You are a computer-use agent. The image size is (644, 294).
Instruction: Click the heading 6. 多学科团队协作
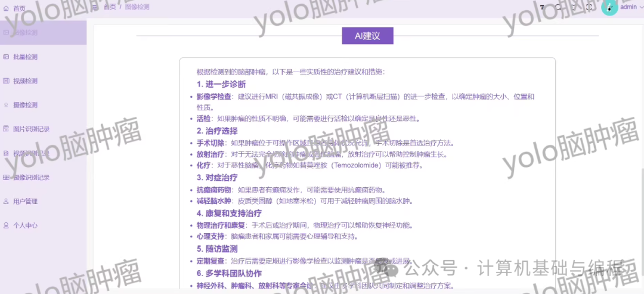click(x=229, y=273)
